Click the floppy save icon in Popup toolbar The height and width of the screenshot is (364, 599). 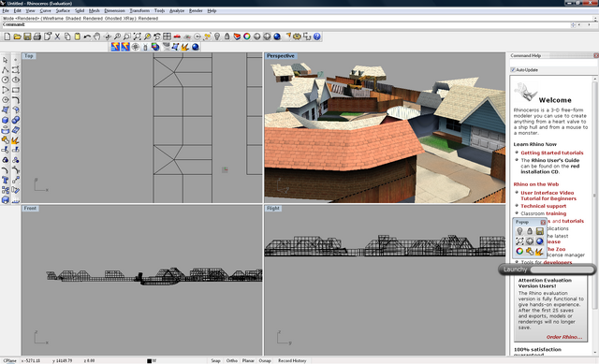tap(539, 231)
